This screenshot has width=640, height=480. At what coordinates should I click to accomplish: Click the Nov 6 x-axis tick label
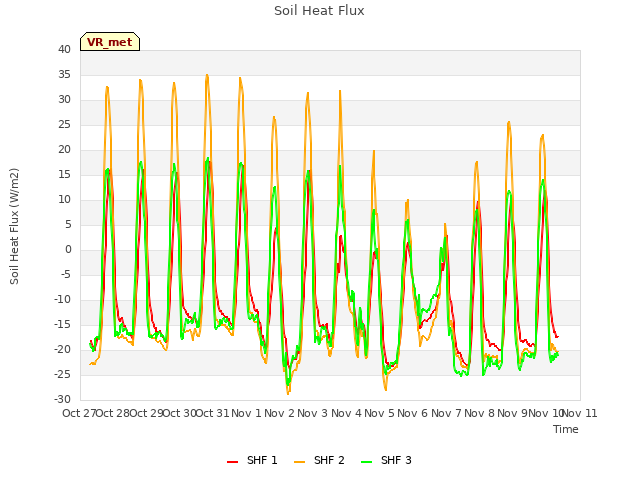[413, 413]
